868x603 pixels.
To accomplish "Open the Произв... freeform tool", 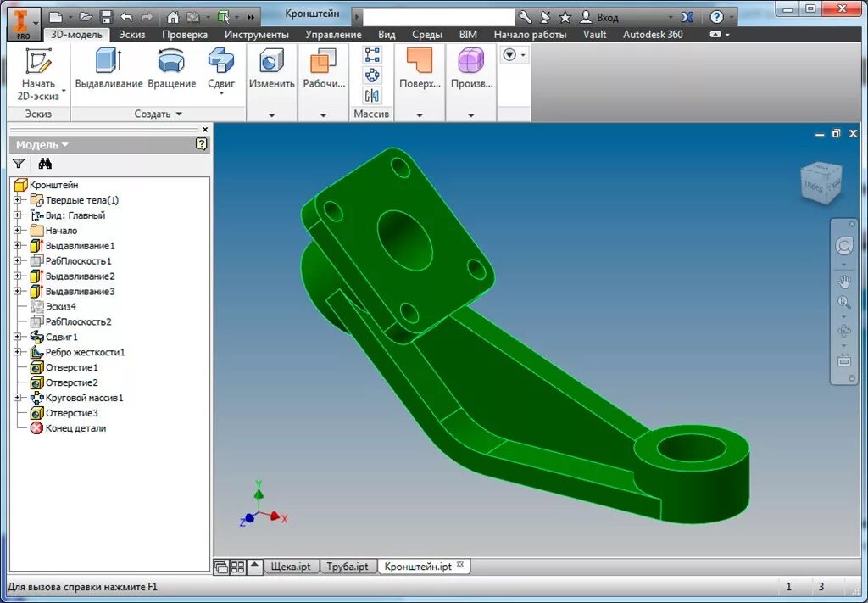I will point(471,68).
